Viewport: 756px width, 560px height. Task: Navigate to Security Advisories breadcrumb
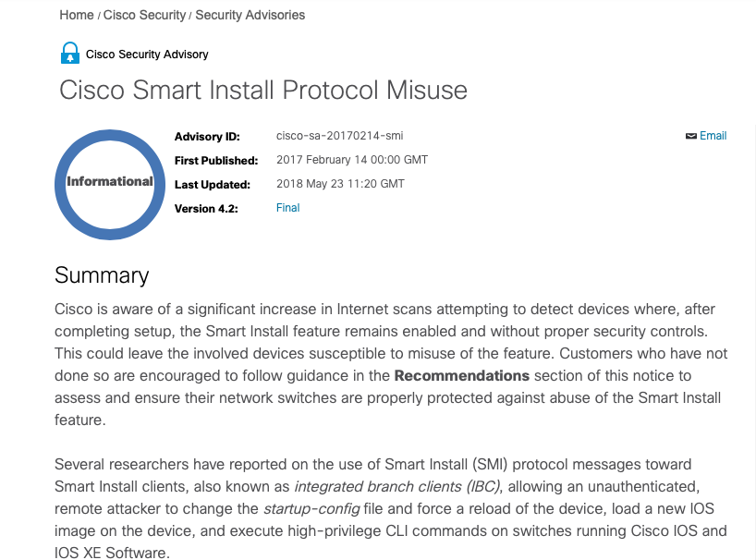point(250,15)
